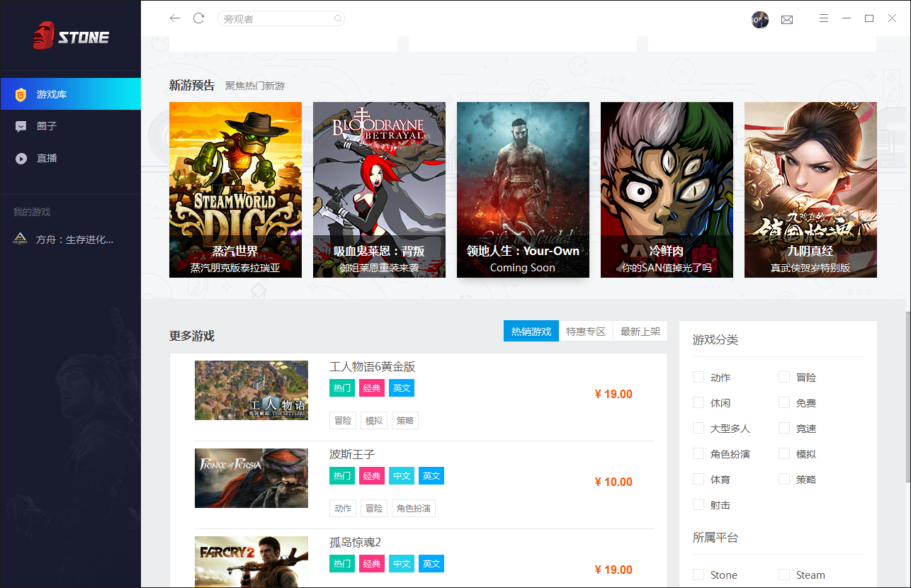
Task: Check the 角色扮演 category filter
Action: (698, 453)
